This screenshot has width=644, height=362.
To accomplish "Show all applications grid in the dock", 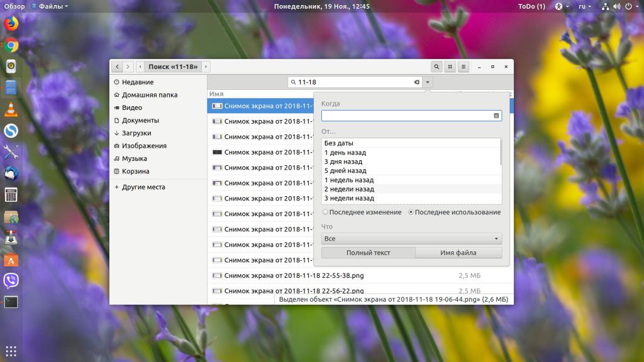I will (x=11, y=351).
